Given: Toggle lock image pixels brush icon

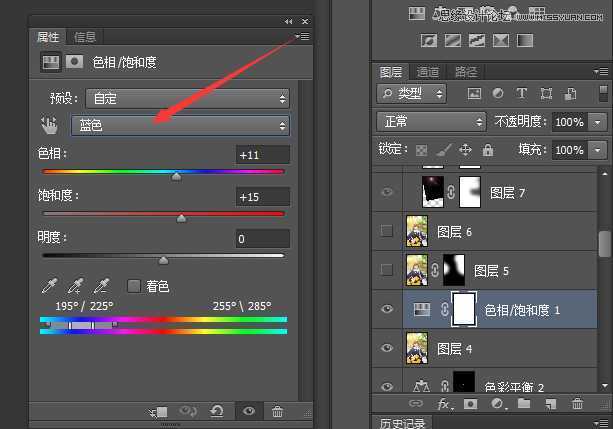Looking at the screenshot, I should pyautogui.click(x=443, y=150).
